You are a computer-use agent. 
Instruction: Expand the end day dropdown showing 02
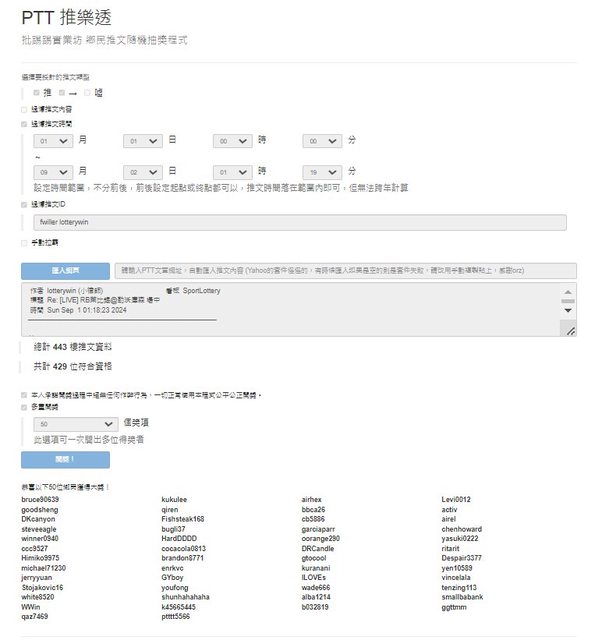coord(143,171)
